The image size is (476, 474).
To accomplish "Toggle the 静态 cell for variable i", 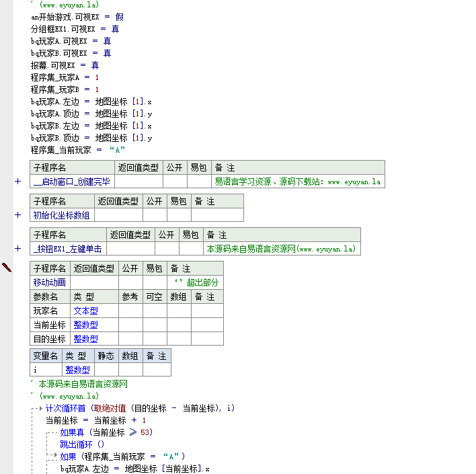I will click(106, 369).
